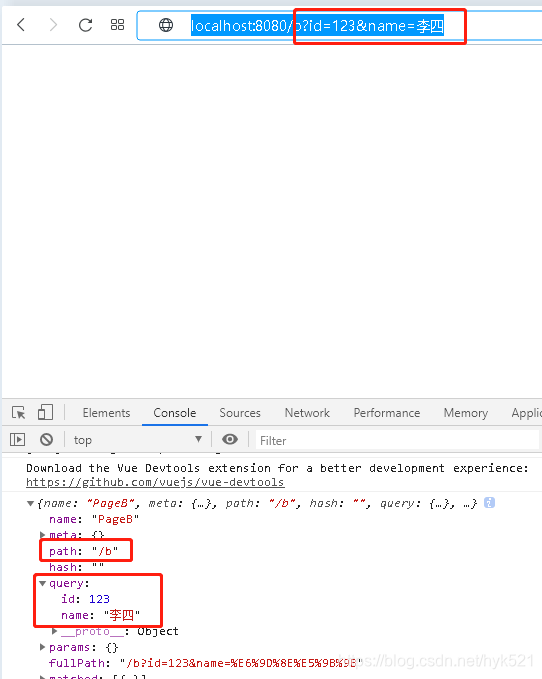Go back with the browser back arrow
This screenshot has width=542, height=679.
point(21,25)
